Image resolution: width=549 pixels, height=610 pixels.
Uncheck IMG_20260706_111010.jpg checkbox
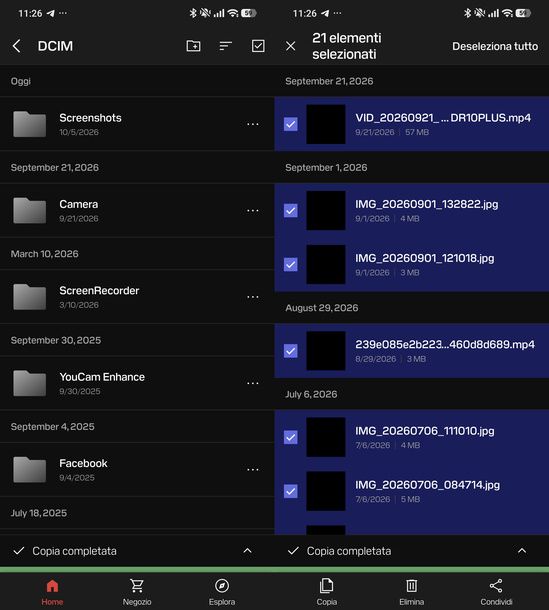tap(291, 437)
